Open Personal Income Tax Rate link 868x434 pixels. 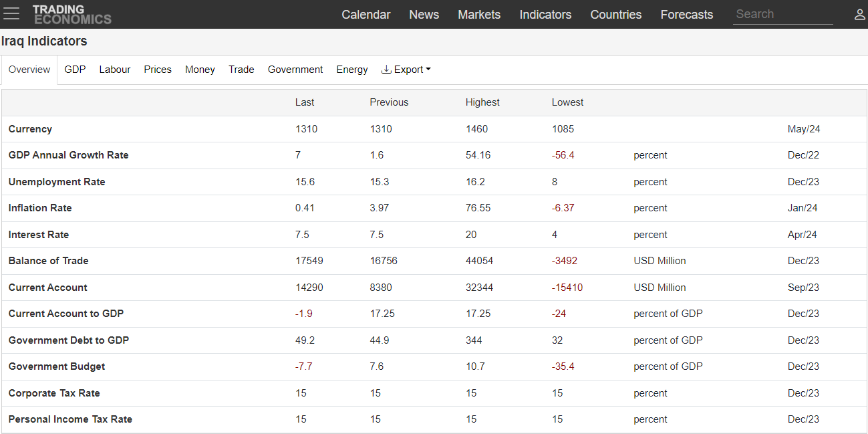(x=70, y=419)
